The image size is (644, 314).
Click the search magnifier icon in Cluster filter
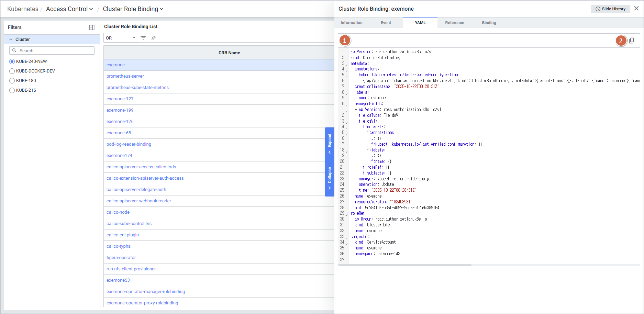click(x=14, y=51)
